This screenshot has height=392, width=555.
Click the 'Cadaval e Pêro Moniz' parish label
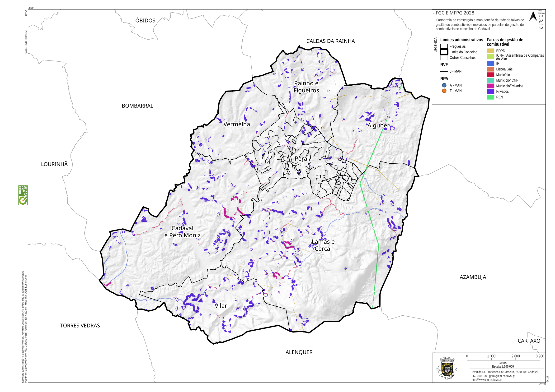click(182, 232)
